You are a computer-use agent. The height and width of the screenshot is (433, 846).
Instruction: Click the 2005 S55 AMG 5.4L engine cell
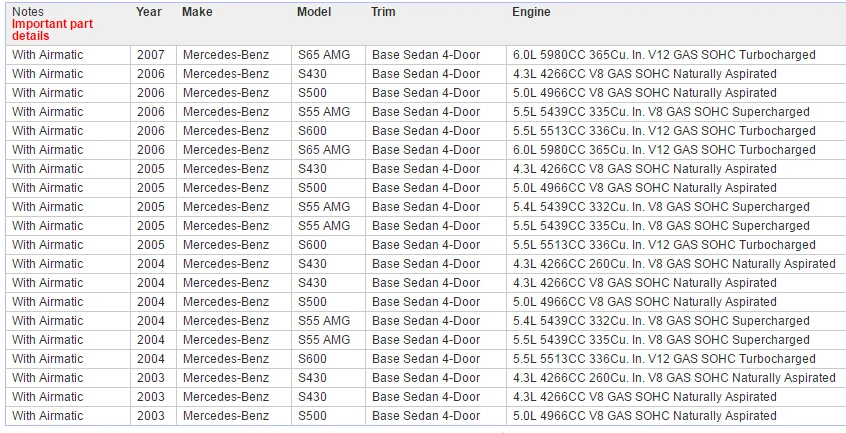676,207
